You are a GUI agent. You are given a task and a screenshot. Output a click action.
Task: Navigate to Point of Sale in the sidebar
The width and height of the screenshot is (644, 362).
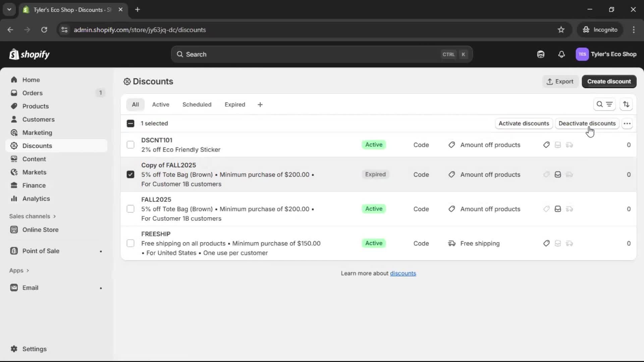[41, 251]
